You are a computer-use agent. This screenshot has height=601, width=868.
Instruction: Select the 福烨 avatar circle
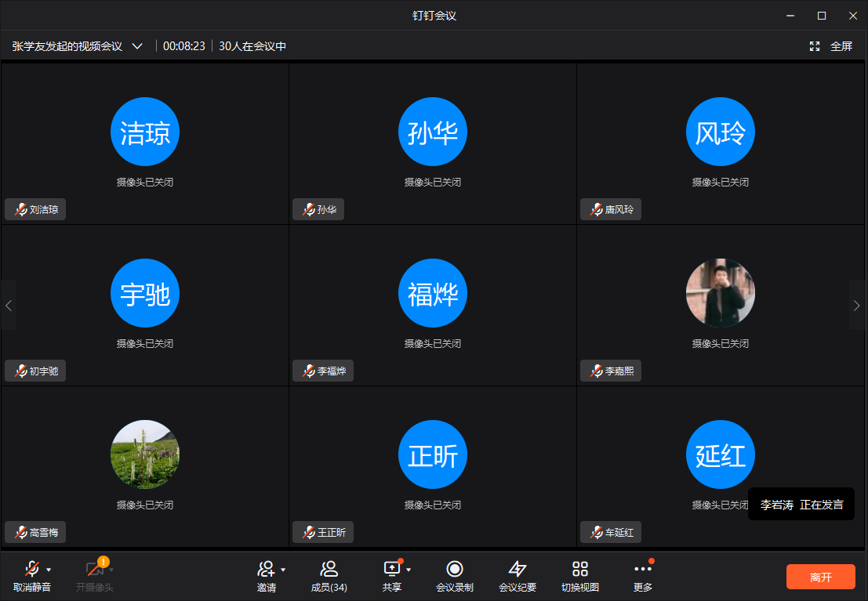click(433, 293)
